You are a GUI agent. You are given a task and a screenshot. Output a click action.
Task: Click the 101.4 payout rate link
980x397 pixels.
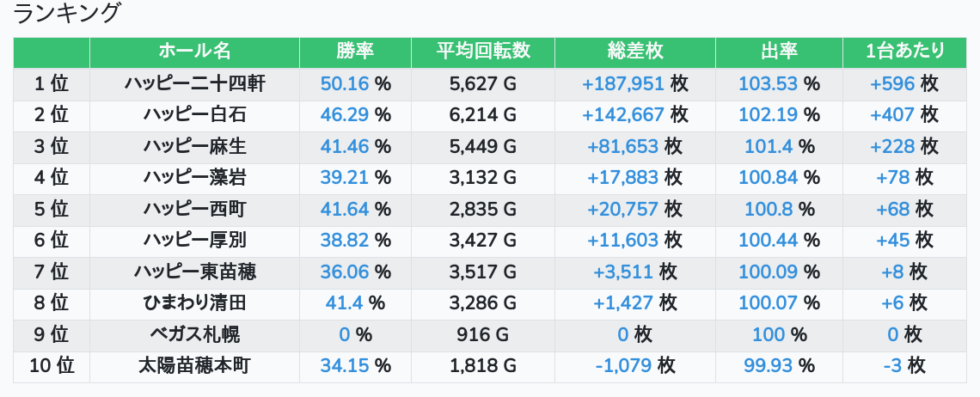[x=769, y=147]
